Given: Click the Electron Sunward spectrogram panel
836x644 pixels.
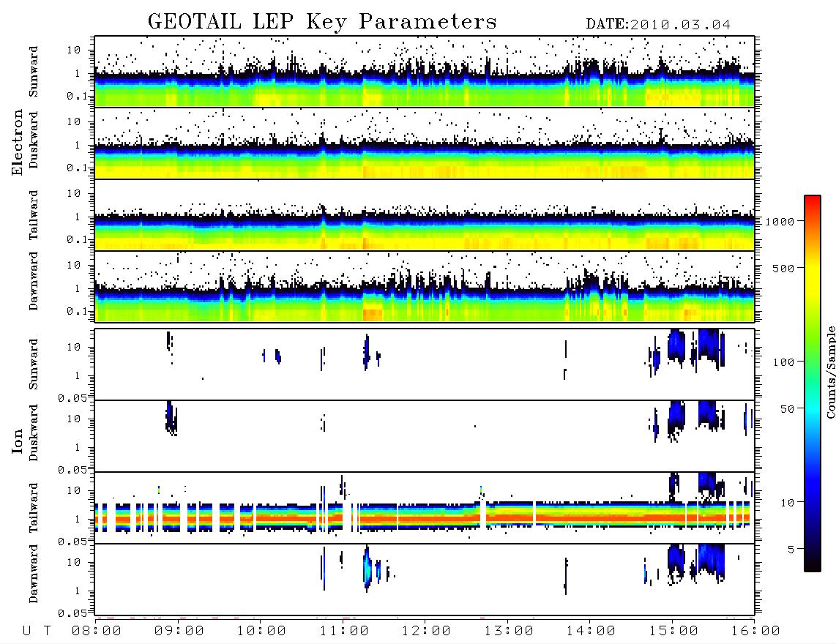Looking at the screenshot, I should point(425,72).
